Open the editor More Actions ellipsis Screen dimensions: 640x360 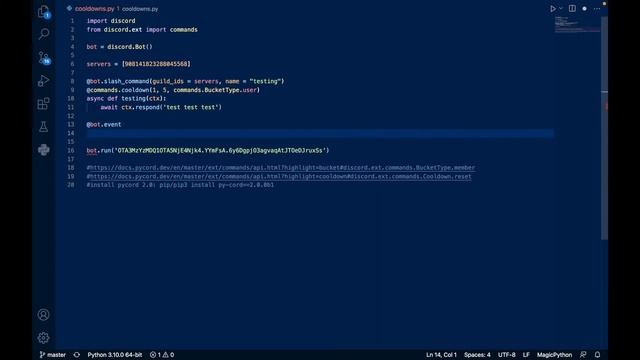(x=597, y=9)
